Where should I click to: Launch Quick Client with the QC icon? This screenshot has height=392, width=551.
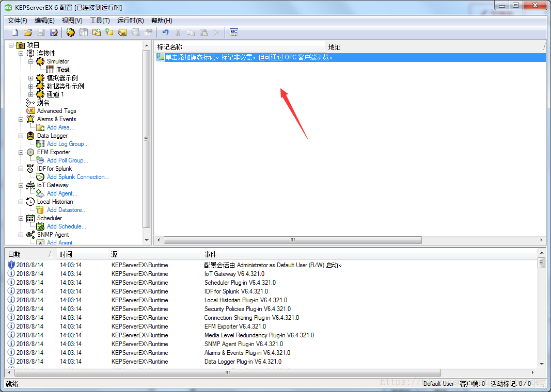coord(234,32)
